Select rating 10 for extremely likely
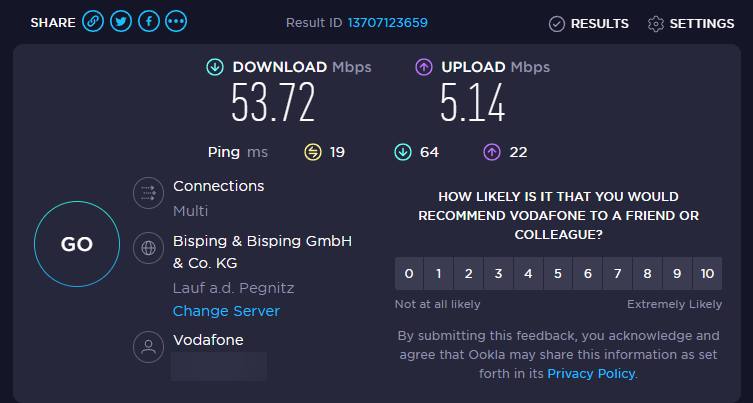 707,273
